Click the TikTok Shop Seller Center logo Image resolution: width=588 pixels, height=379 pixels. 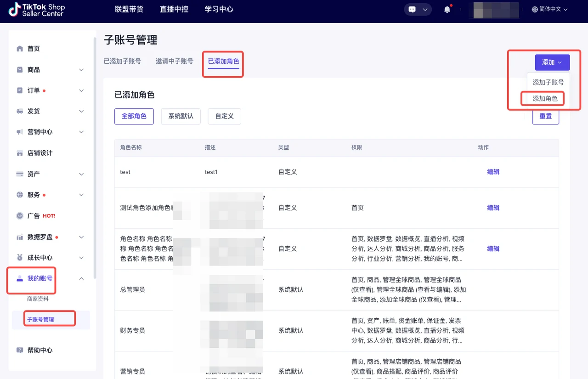coord(37,10)
